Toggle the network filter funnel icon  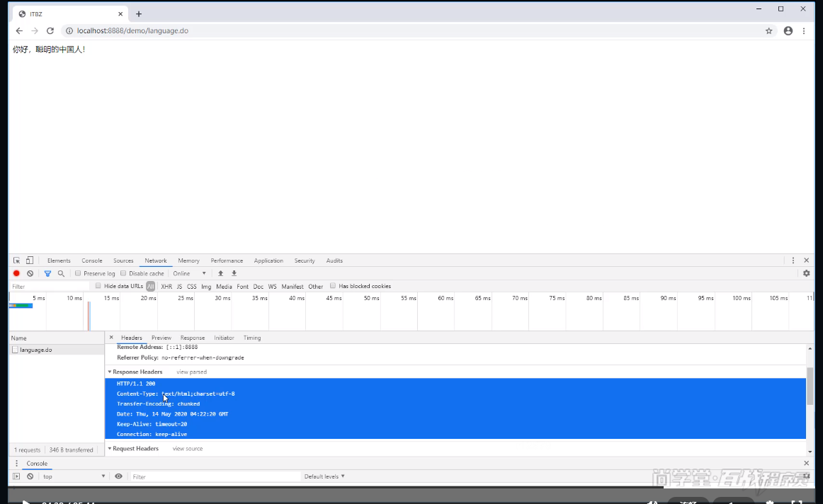(x=47, y=273)
